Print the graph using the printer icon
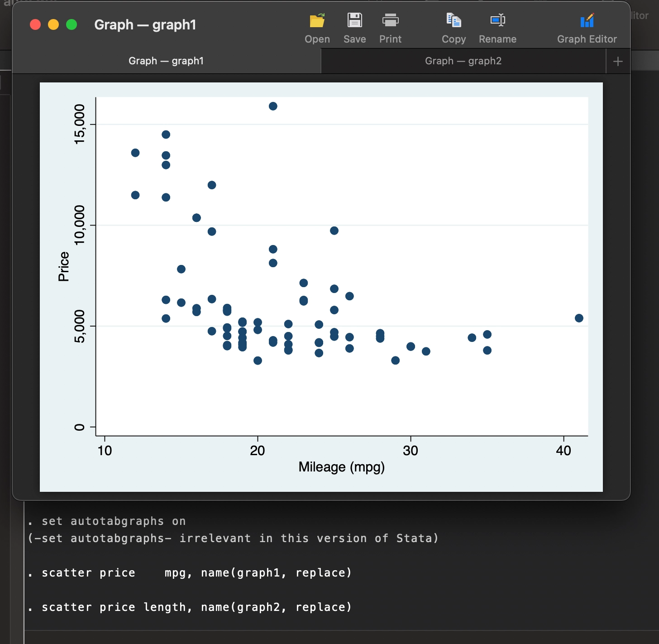659x644 pixels. pos(390,21)
